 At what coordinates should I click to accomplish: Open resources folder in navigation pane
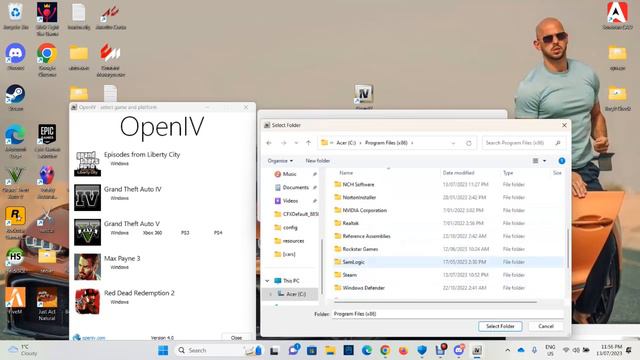[x=293, y=241]
